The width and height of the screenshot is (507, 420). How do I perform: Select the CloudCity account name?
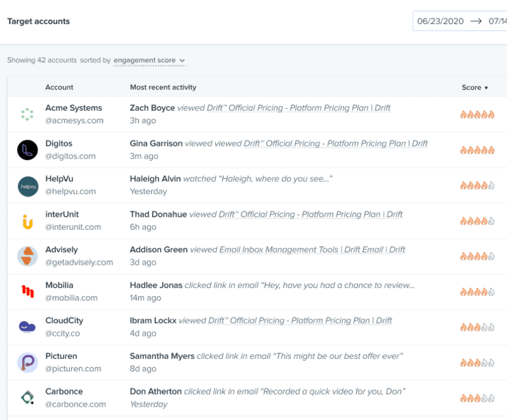click(64, 320)
